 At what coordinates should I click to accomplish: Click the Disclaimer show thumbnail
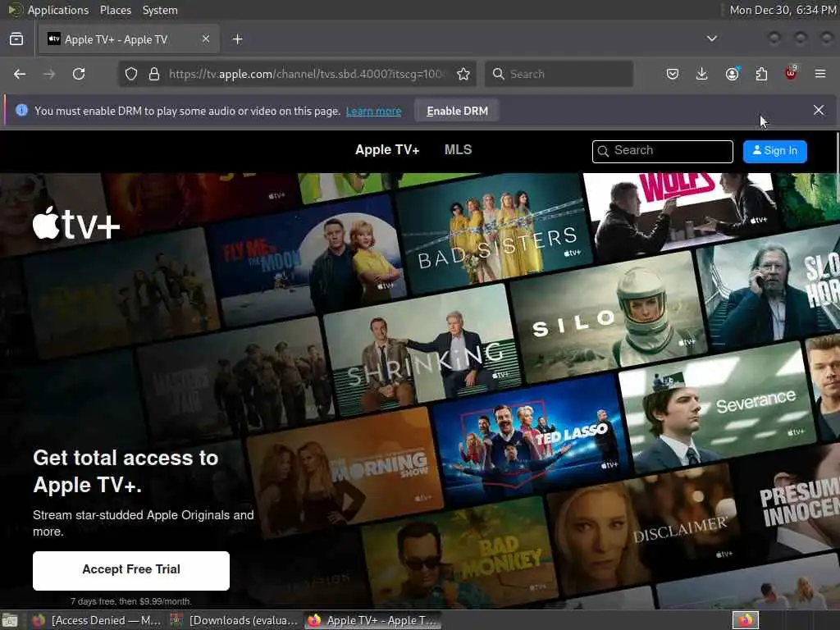646,527
